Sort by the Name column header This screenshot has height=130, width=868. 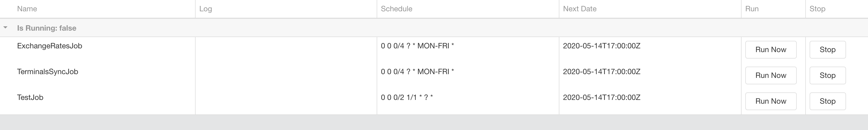(27, 9)
